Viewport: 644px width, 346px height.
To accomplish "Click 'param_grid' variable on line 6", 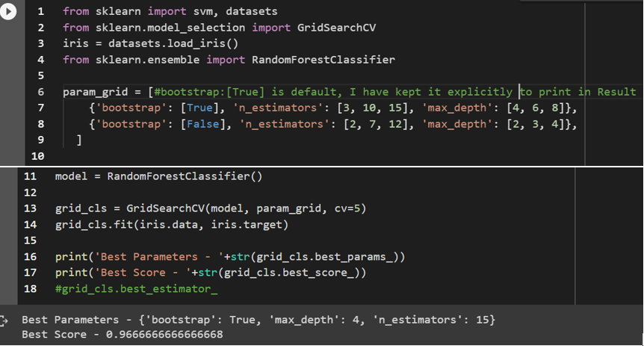I will 96,92.
